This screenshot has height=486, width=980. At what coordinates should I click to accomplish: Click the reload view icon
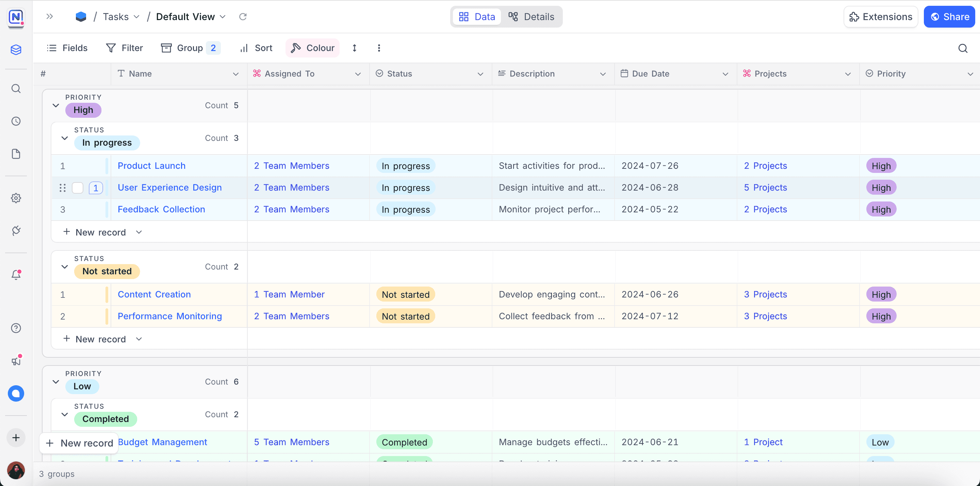click(x=243, y=17)
